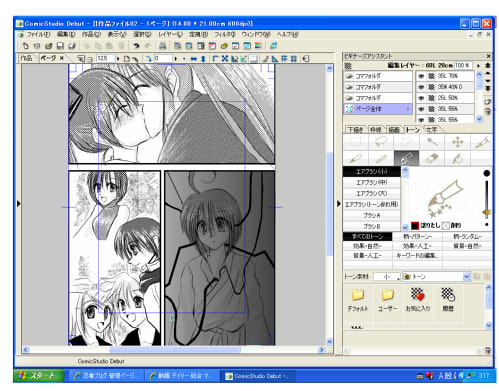The image size is (499, 391).
Task: Choose ブラシA in brush list
Action: click(371, 216)
